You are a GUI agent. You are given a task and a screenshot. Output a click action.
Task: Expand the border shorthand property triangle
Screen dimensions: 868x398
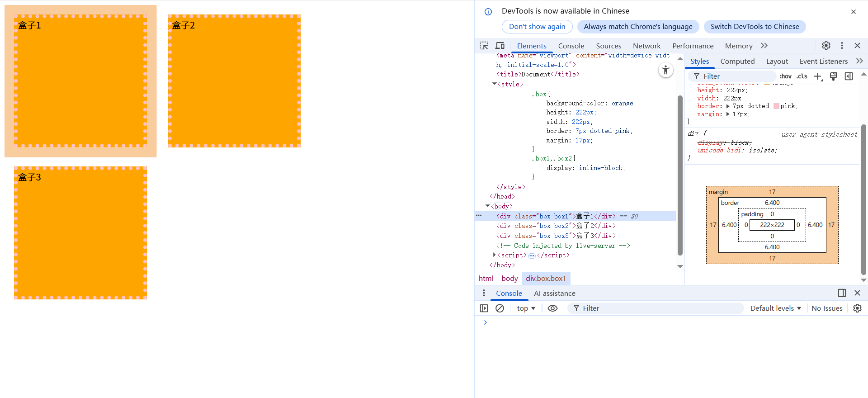(728, 106)
